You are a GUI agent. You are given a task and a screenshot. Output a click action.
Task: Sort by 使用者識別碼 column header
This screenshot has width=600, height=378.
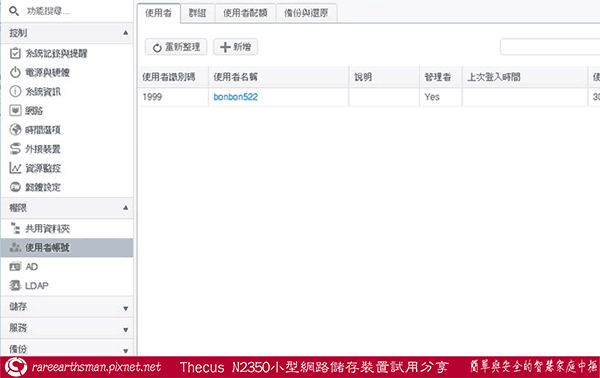tap(173, 77)
